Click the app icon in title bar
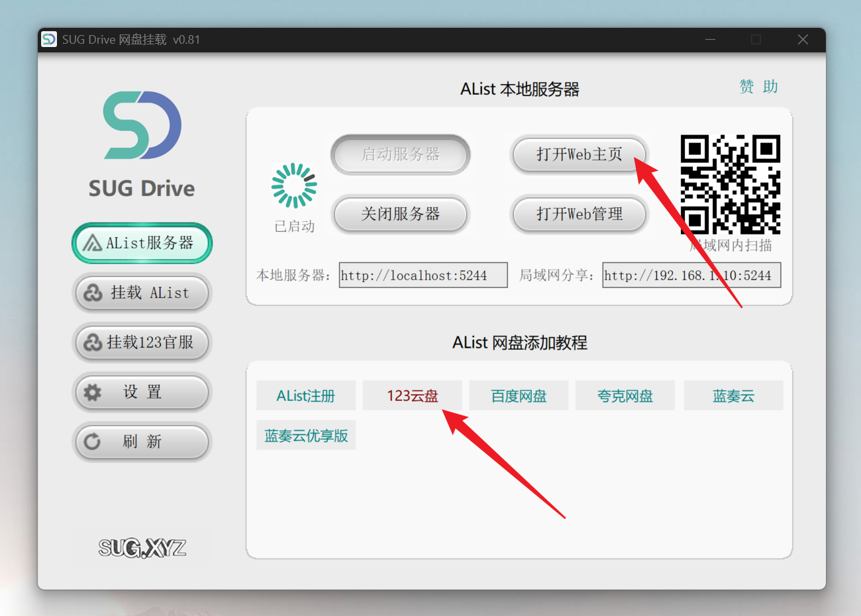 tap(49, 40)
